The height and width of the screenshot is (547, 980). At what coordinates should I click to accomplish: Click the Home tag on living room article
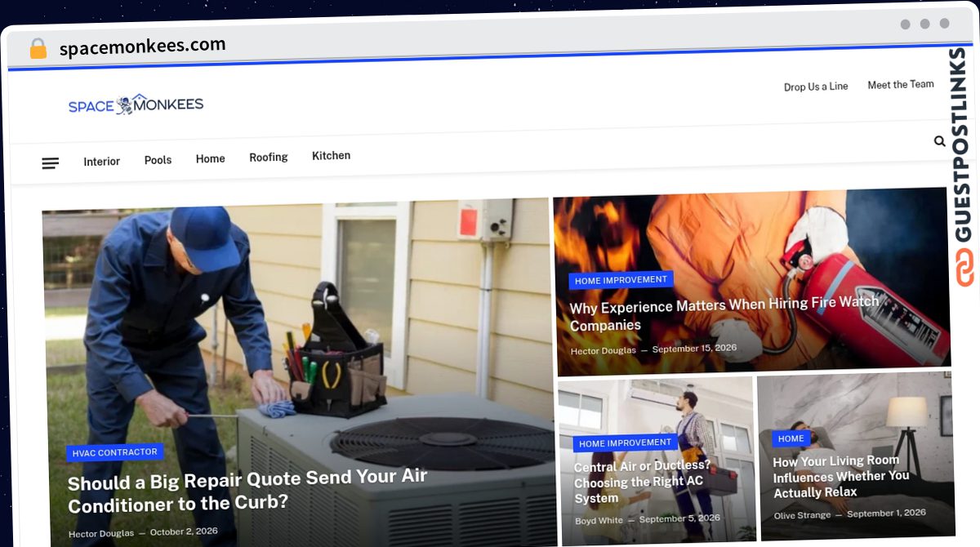point(791,438)
